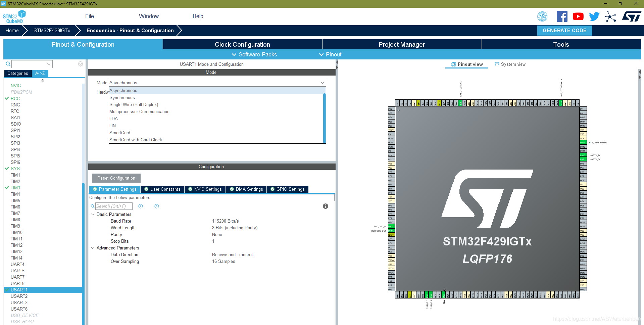The width and height of the screenshot is (644, 325).
Task: Open the peripheral search combo box
Action: (32, 64)
